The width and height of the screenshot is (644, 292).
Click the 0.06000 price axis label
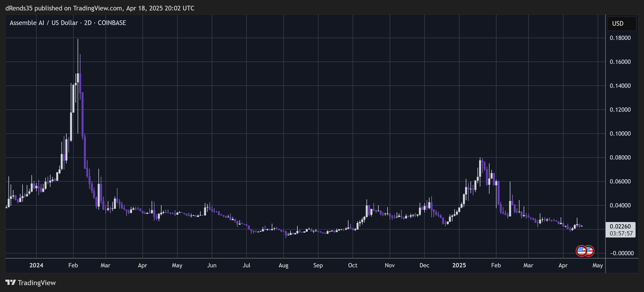[620, 181]
